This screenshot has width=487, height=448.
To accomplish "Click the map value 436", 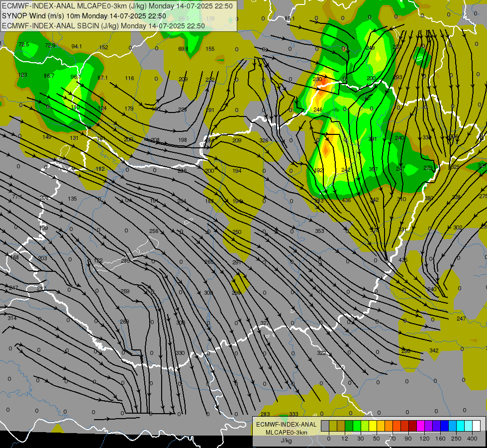I will click(346, 200).
